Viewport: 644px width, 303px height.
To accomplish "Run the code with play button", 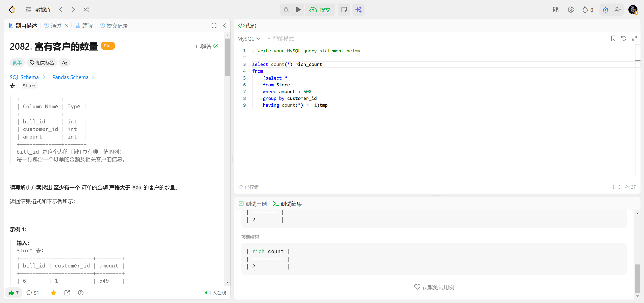I will 298,10.
